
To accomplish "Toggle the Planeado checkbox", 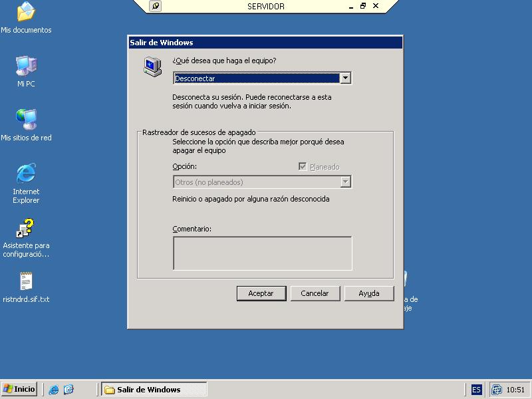I will [x=303, y=167].
